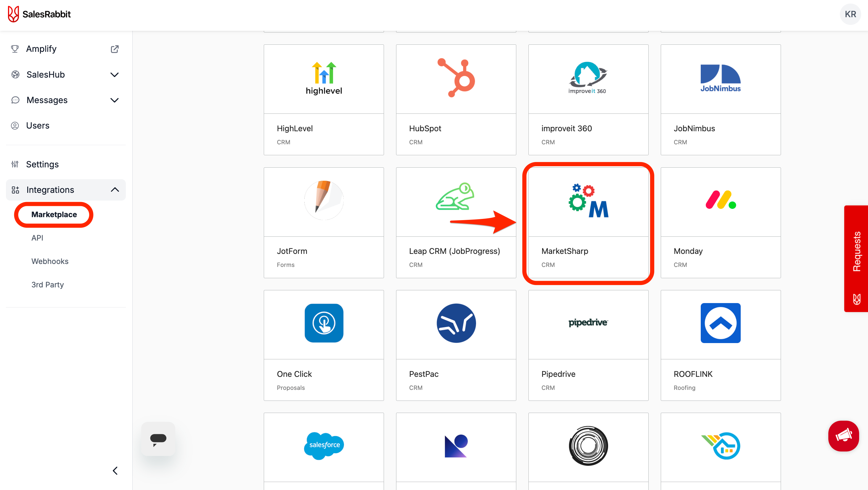Select 3rd Party menu item
The width and height of the screenshot is (868, 490).
click(x=47, y=285)
